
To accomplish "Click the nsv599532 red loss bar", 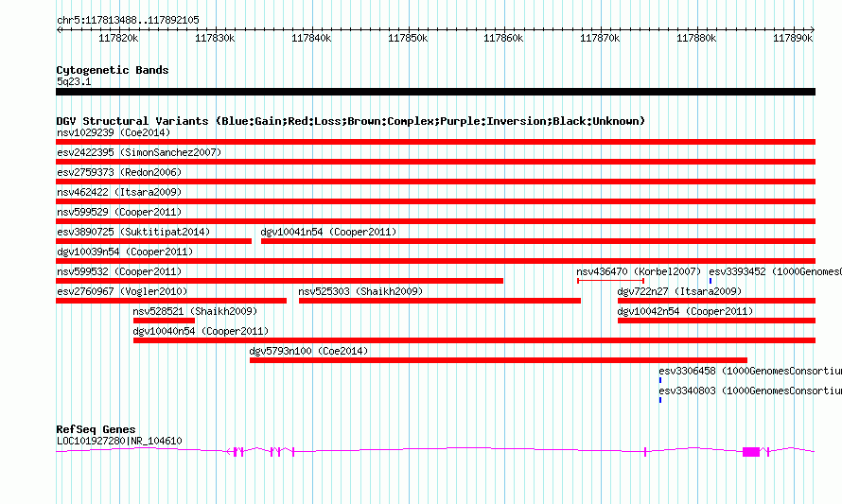I will pos(279,281).
